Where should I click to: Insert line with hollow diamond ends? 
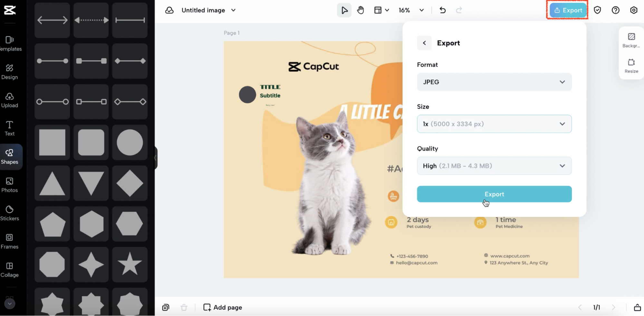click(130, 102)
